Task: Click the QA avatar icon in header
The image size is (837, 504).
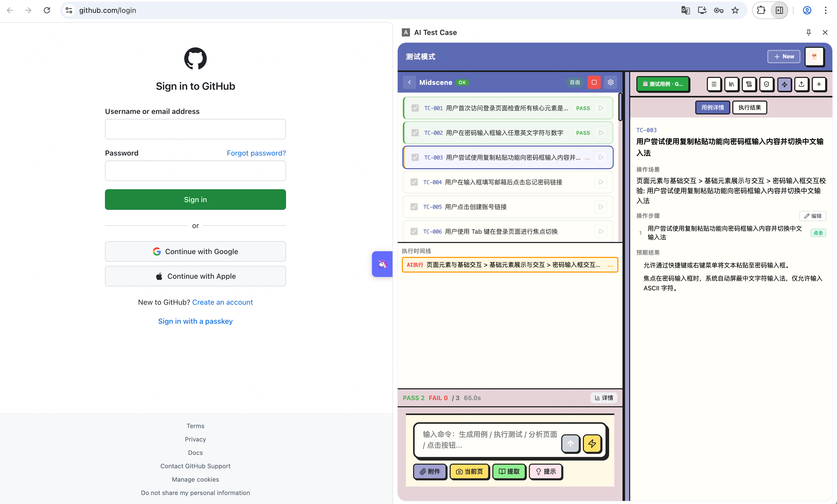Action: [x=814, y=56]
